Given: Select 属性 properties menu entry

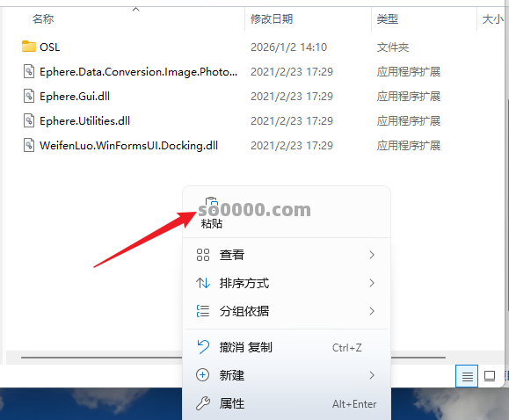Looking at the screenshot, I should [x=287, y=403].
